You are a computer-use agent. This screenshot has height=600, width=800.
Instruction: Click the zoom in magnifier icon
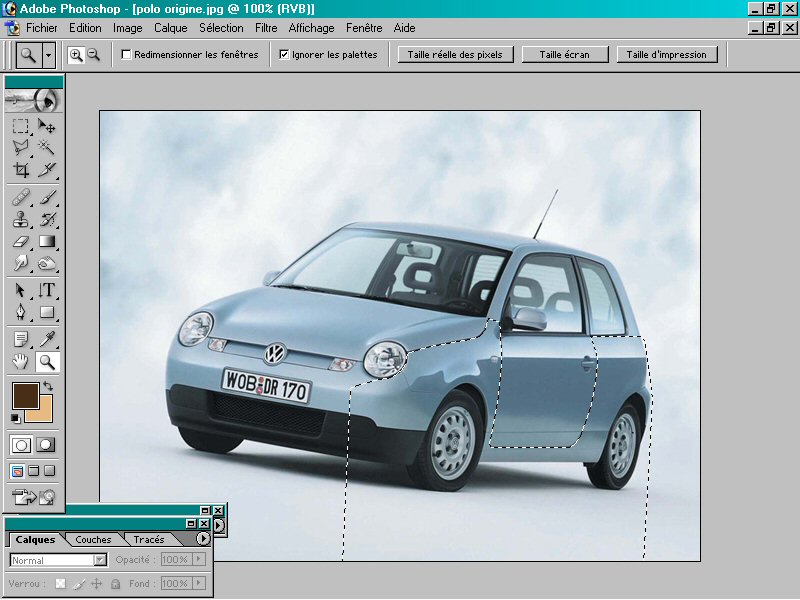pyautogui.click(x=76, y=55)
